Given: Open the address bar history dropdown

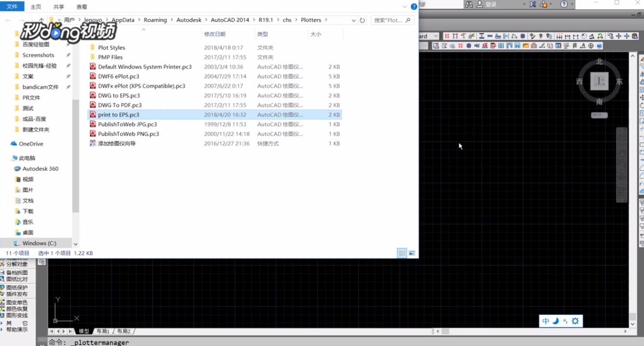Looking at the screenshot, I should coord(353,20).
